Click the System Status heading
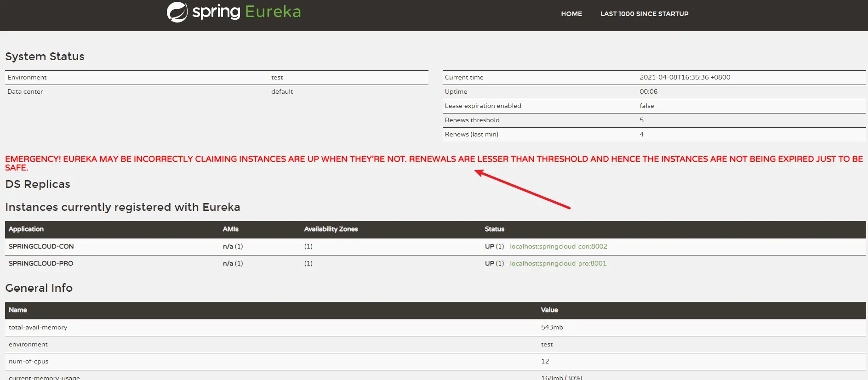Image resolution: width=868 pixels, height=380 pixels. [45, 57]
